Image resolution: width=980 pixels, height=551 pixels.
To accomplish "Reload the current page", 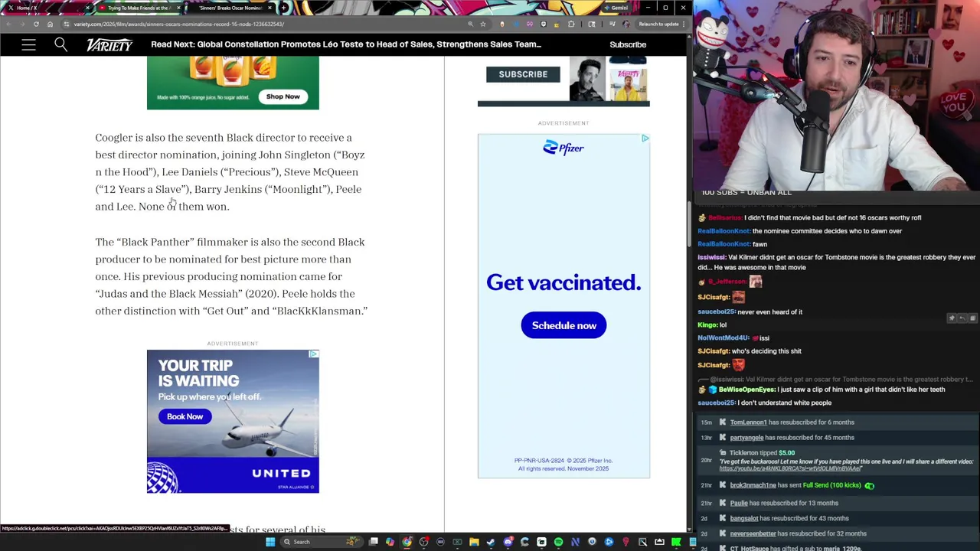I will coord(36,24).
